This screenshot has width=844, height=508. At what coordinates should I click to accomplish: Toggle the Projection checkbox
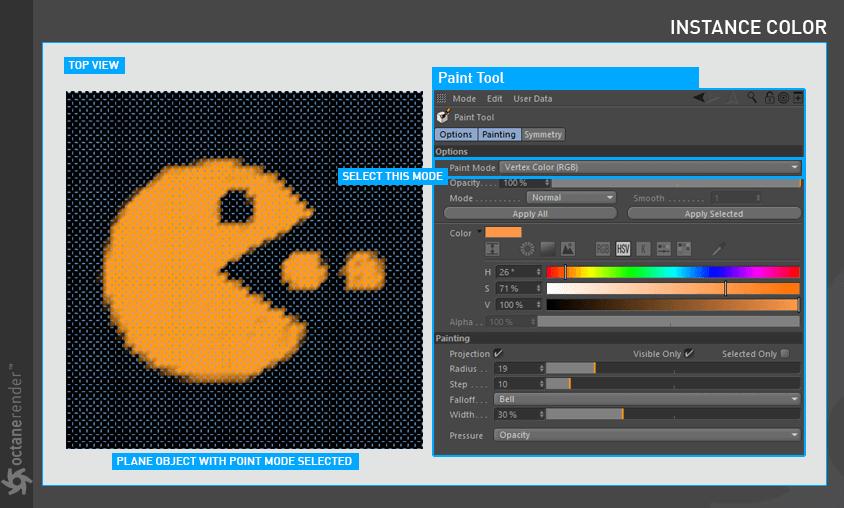[x=498, y=353]
